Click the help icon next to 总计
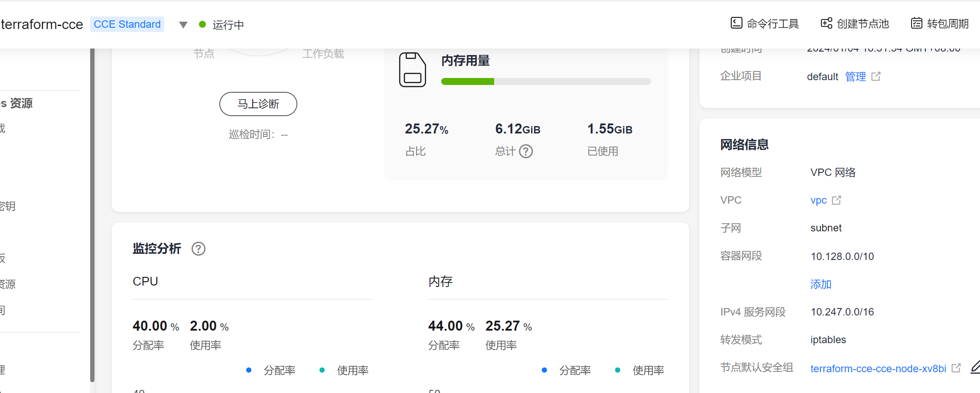This screenshot has width=980, height=393. coord(526,151)
